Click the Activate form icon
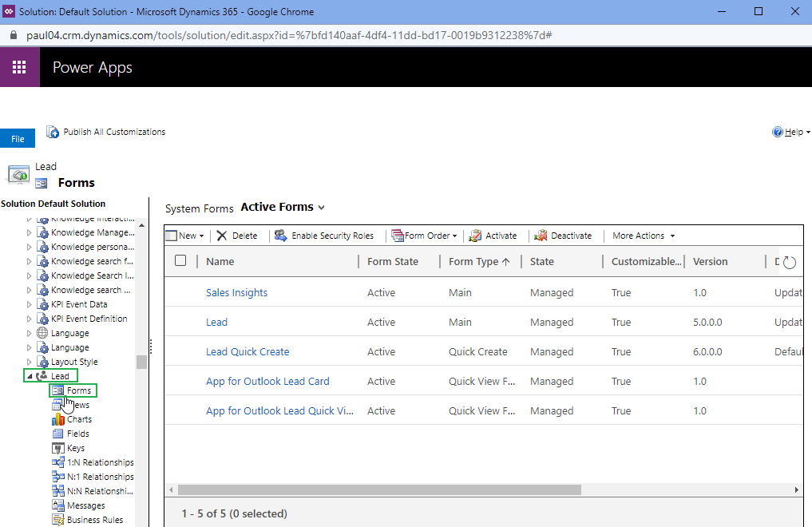This screenshot has width=812, height=527. 475,236
